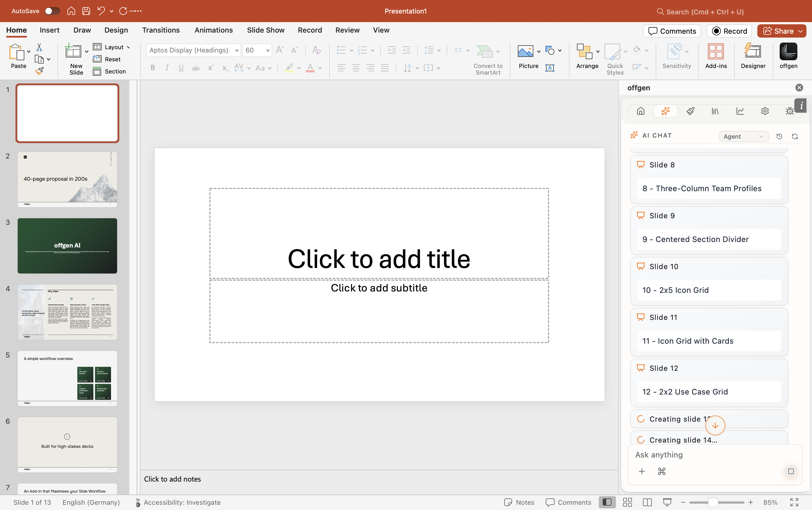Open the Slide Show tab
The width and height of the screenshot is (812, 510).
point(266,30)
